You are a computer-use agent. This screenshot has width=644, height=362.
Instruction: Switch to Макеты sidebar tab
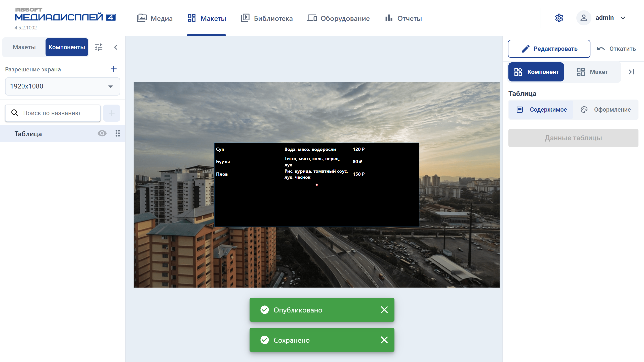24,47
